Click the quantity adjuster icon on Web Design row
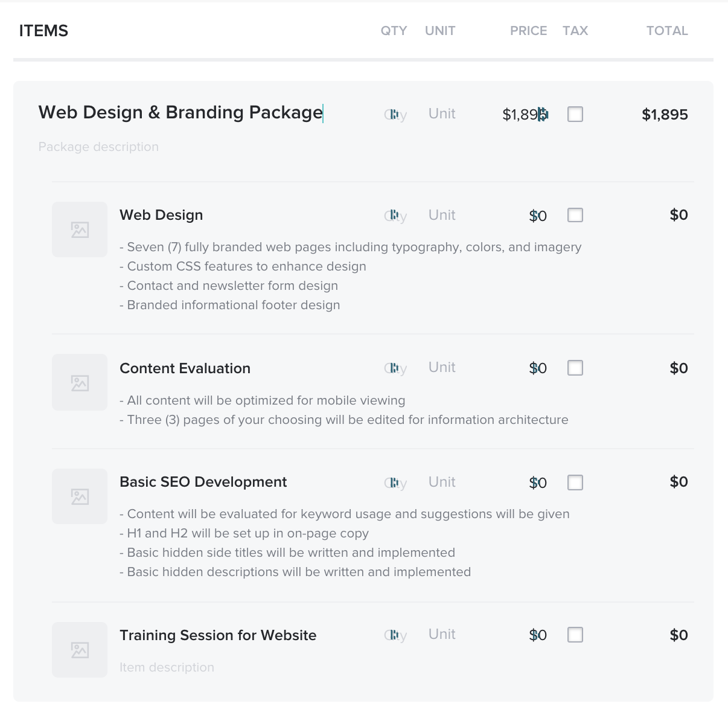The height and width of the screenshot is (715, 728). (x=395, y=216)
